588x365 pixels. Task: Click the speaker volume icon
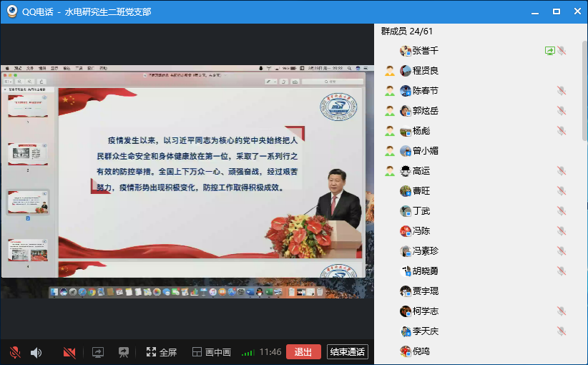(36, 352)
